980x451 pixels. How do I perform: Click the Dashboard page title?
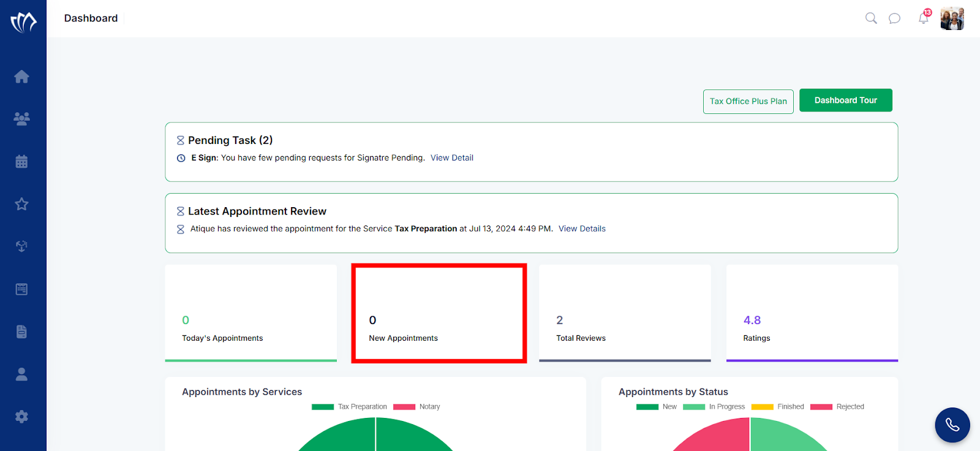(x=91, y=18)
